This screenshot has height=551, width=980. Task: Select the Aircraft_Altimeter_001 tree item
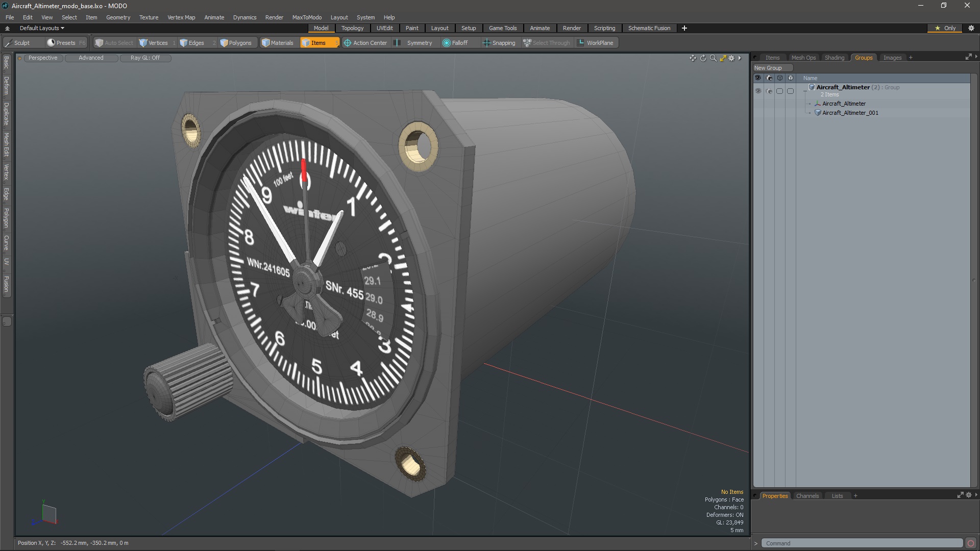850,113
